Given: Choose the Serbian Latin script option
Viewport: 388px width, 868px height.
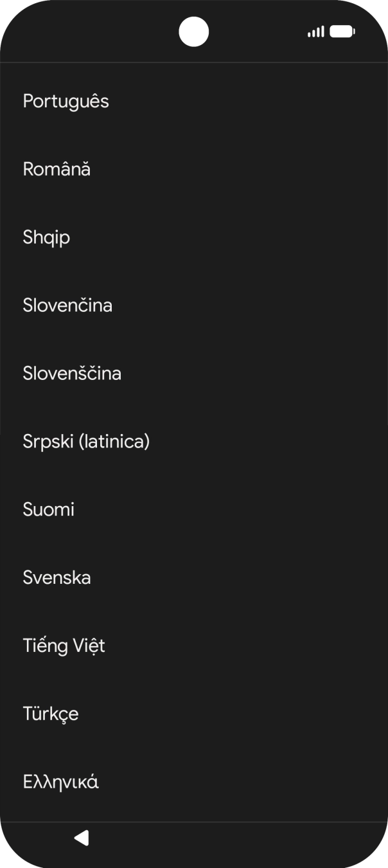Looking at the screenshot, I should [x=86, y=442].
